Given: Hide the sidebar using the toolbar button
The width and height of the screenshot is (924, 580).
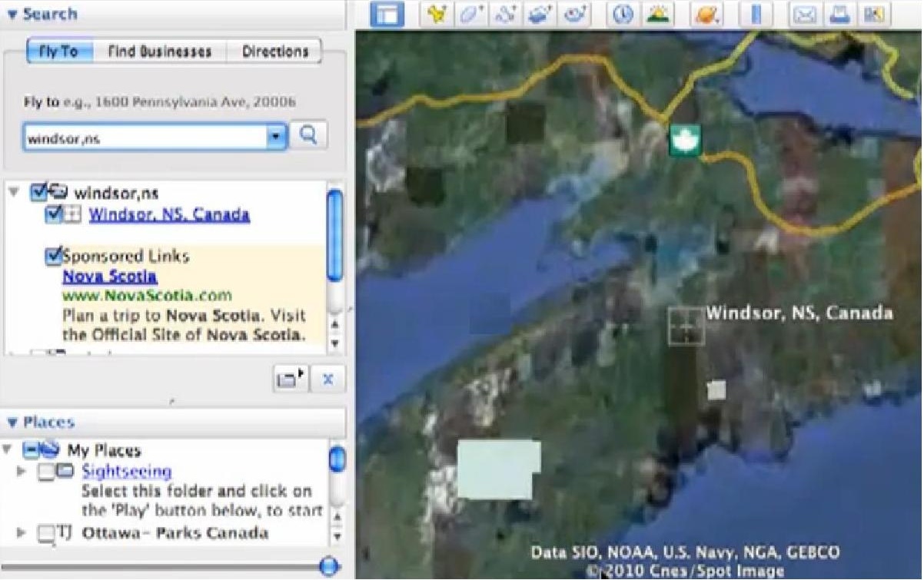Looking at the screenshot, I should 387,15.
